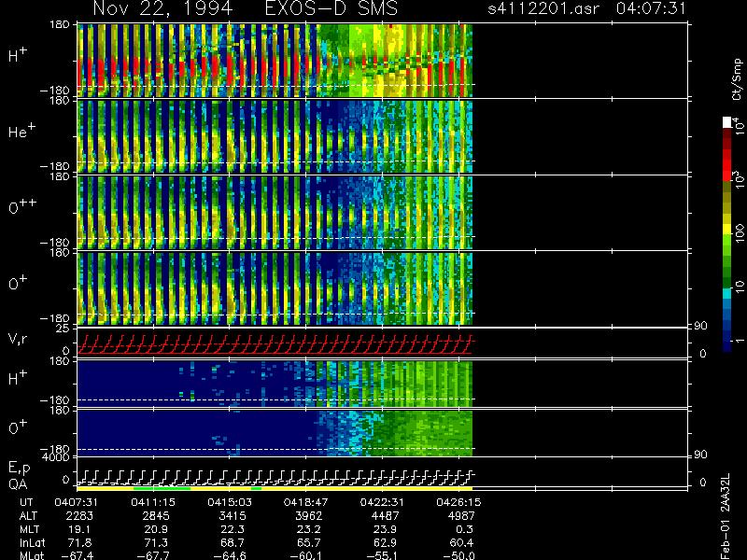
Task: Click the cyan color bar segment
Action: pyautogui.click(x=726, y=294)
